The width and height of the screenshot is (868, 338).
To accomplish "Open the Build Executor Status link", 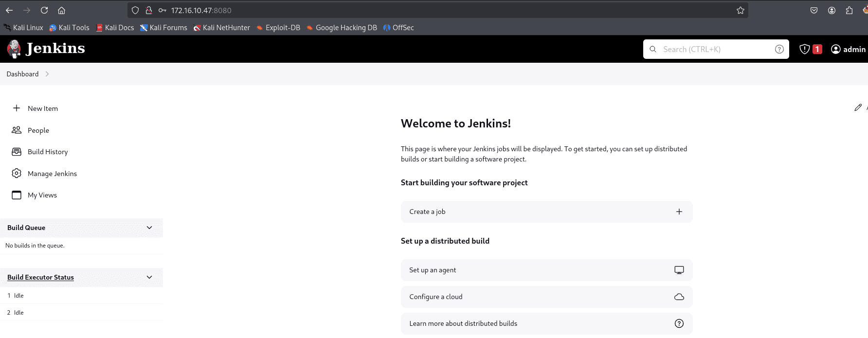I will [40, 277].
